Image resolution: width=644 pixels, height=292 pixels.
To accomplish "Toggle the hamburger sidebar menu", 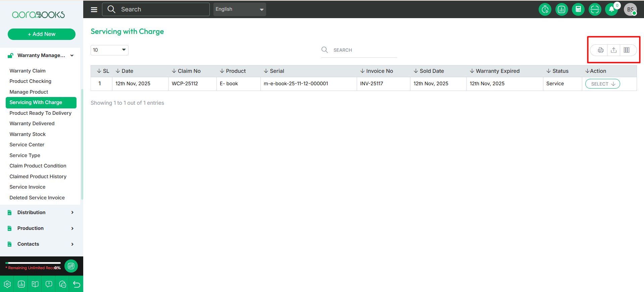I will [x=94, y=9].
